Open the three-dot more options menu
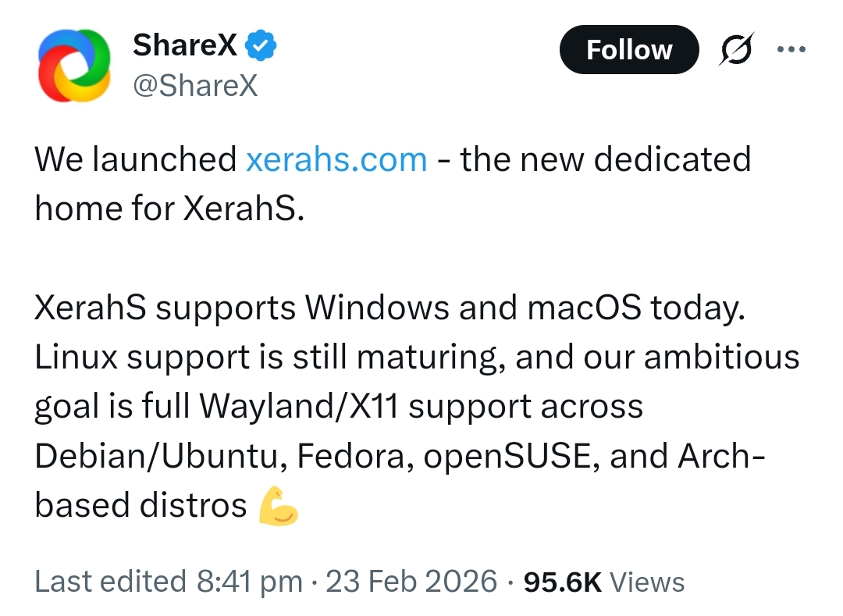Image resolution: width=843 pixels, height=616 pixels. (x=790, y=48)
